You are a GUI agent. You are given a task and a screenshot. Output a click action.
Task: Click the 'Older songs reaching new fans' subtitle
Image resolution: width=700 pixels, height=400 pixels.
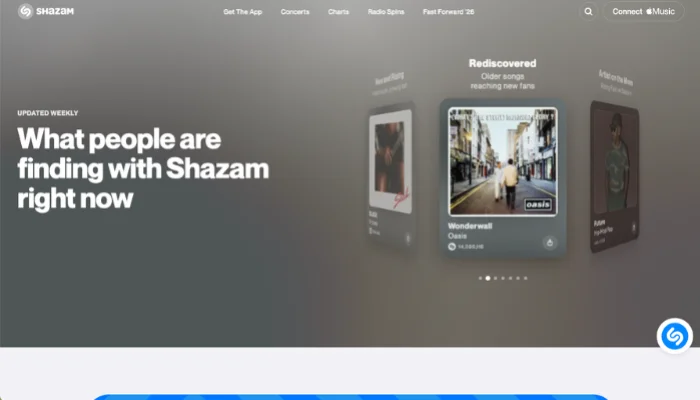pyautogui.click(x=502, y=81)
